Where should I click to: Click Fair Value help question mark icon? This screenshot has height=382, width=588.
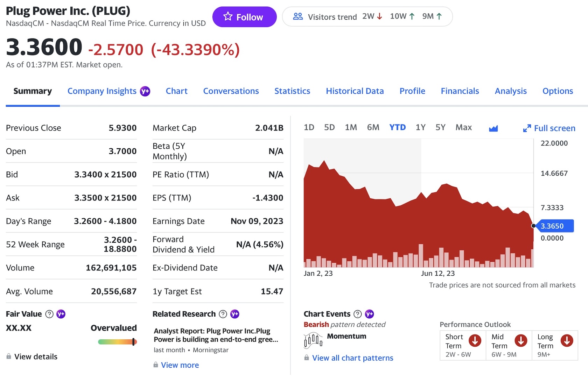click(x=50, y=314)
